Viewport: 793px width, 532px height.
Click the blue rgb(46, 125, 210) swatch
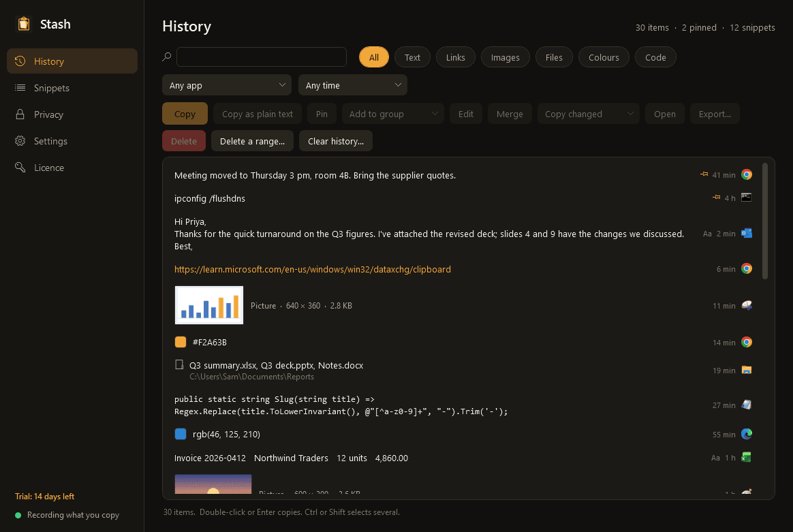[181, 434]
